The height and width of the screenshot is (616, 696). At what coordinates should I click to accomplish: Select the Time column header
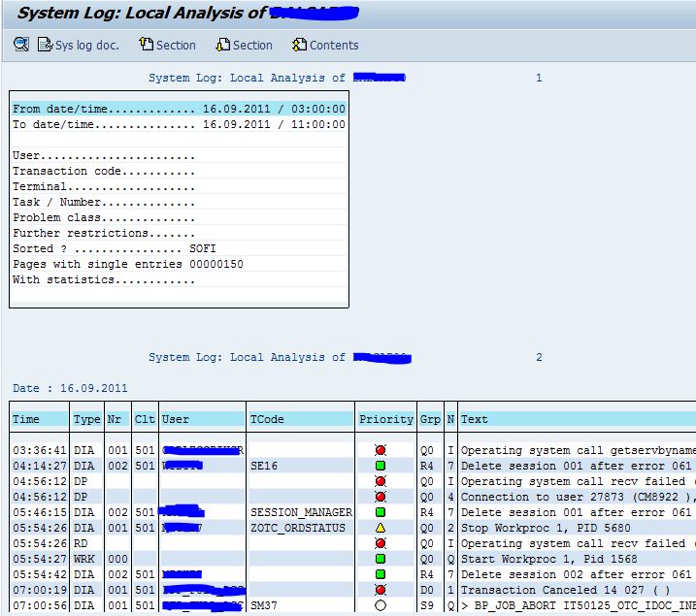click(39, 419)
